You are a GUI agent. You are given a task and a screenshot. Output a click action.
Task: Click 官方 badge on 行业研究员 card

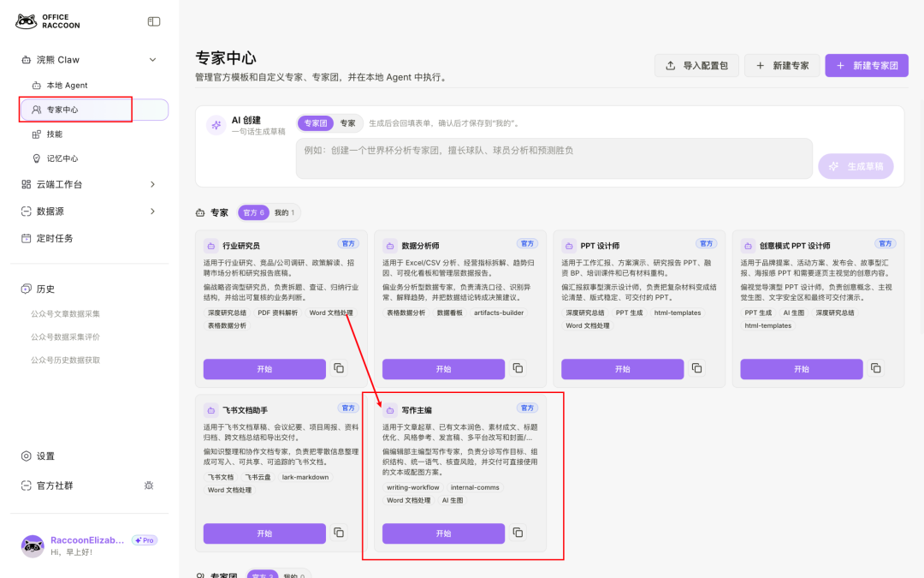point(348,243)
